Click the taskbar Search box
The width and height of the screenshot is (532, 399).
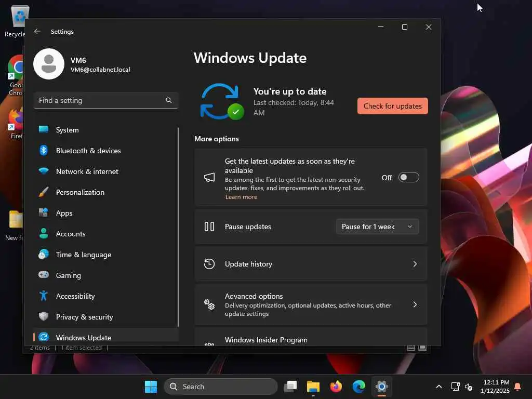221,387
